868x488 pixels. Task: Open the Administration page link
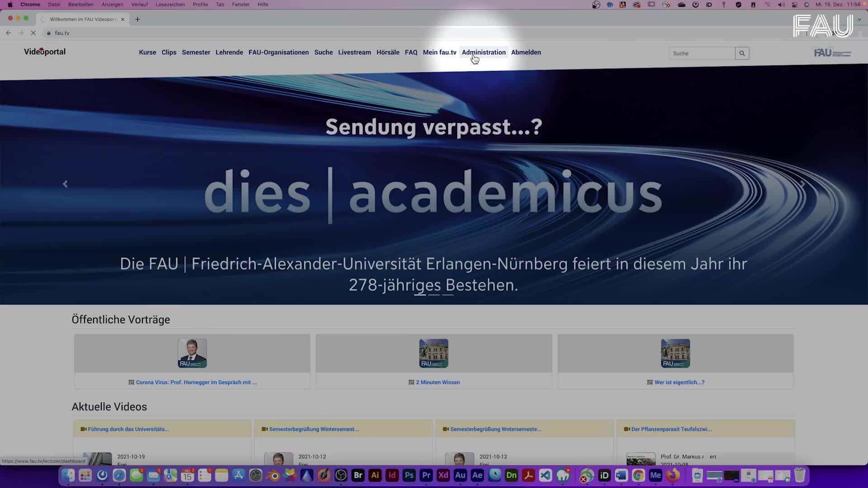[483, 52]
